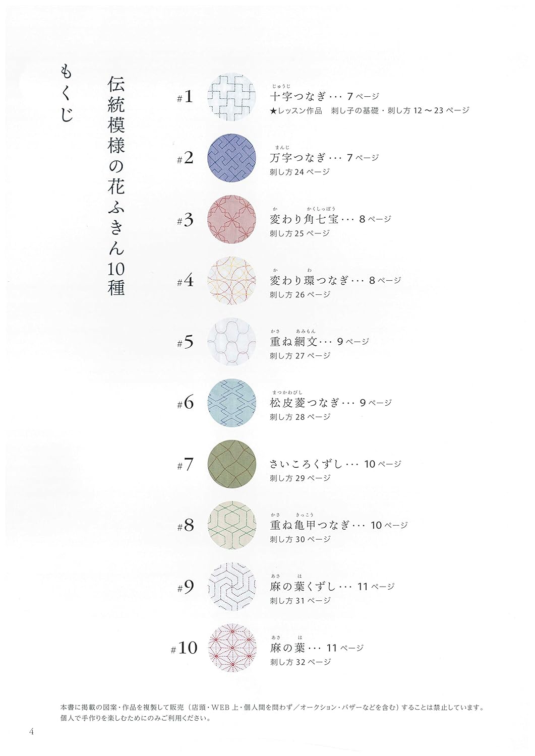The width and height of the screenshot is (535, 756).
Task: Select the red 麻の葉 star pattern circle
Action: coord(231,648)
